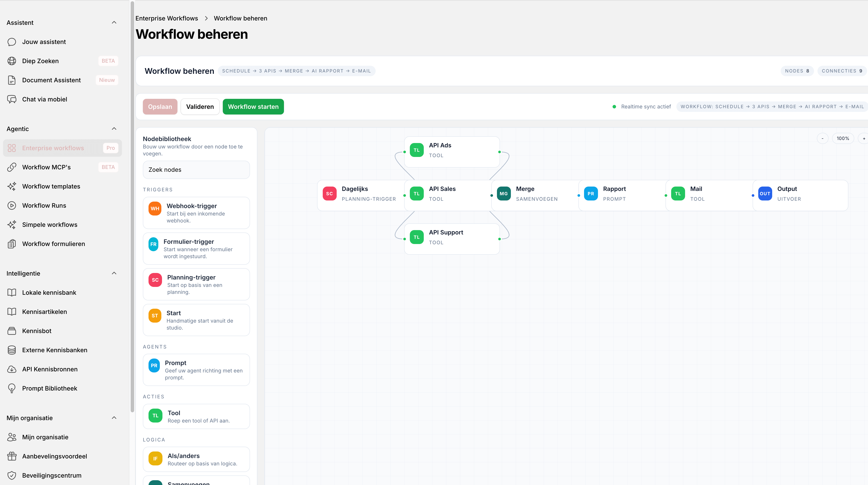Collapse the Mijn organisatie section
Image resolution: width=868 pixels, height=485 pixels.
coord(114,418)
